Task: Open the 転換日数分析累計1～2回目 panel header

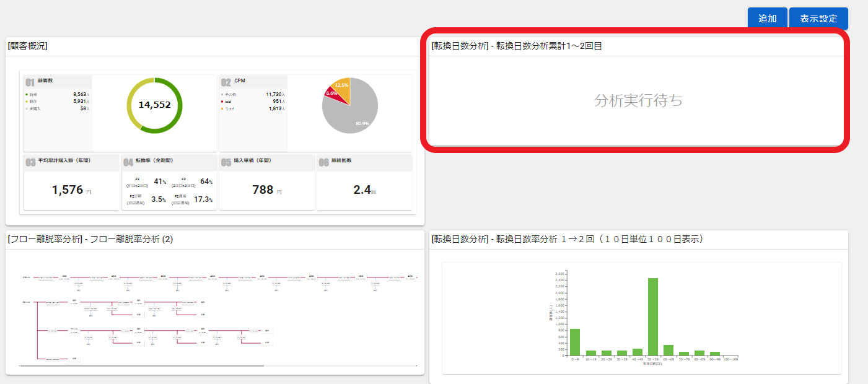Action: point(516,46)
